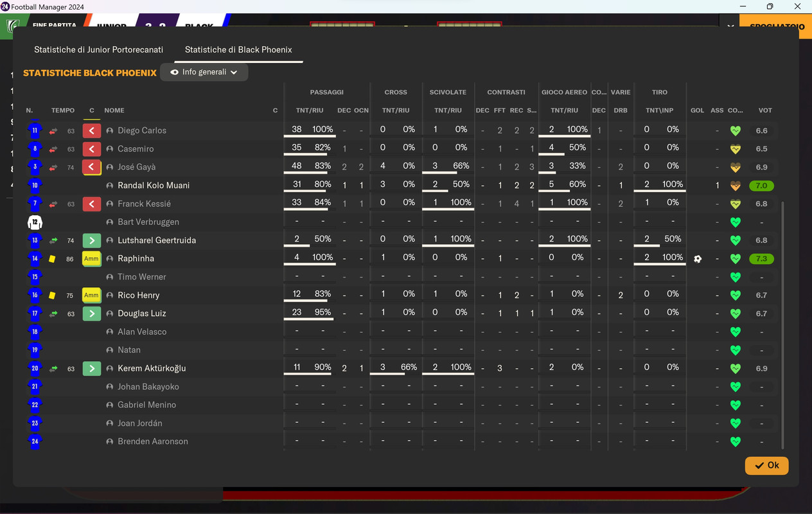
Task: Click the 95% pass completion for Douglas Luiz
Action: click(322, 312)
